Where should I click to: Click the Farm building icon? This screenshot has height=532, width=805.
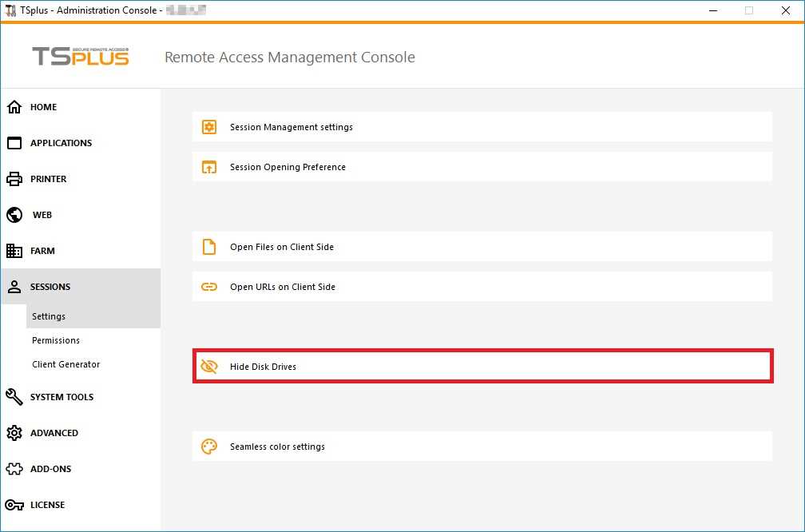coord(14,251)
